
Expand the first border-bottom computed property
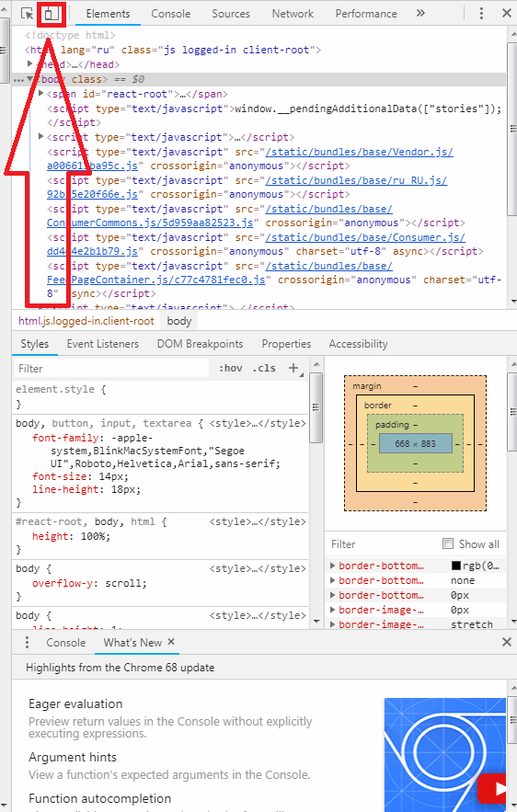point(333,566)
